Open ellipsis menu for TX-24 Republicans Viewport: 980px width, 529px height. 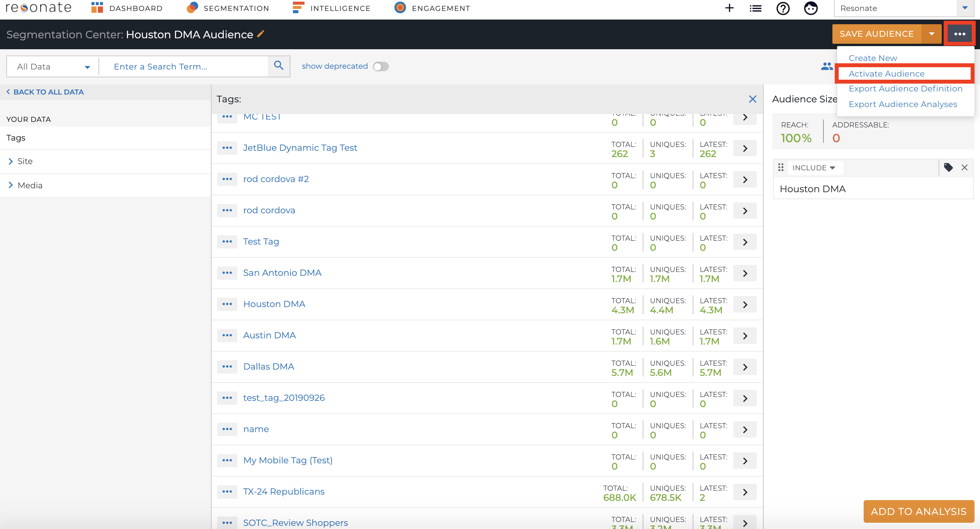(227, 492)
